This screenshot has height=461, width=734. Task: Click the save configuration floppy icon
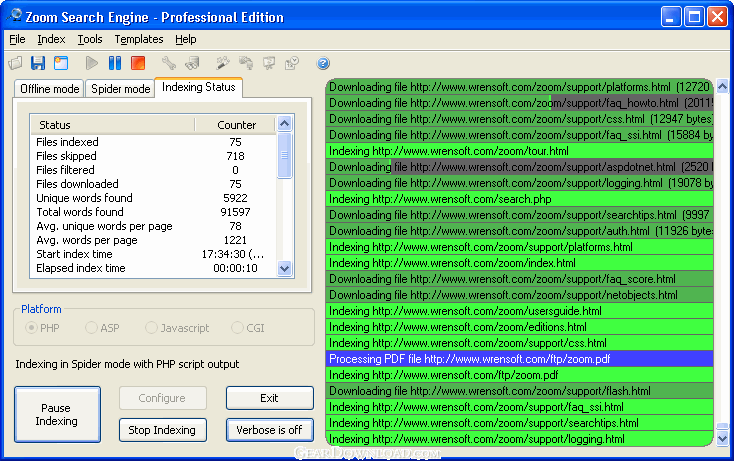[38, 63]
